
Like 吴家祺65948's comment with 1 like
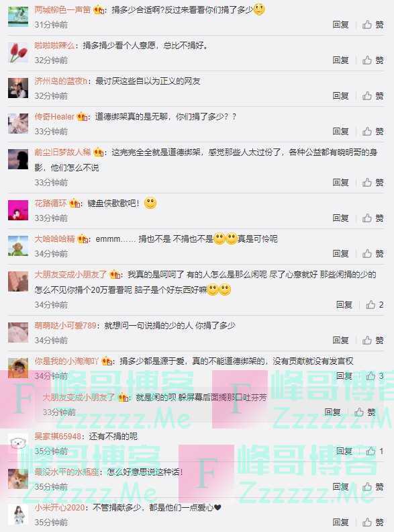click(375, 451)
